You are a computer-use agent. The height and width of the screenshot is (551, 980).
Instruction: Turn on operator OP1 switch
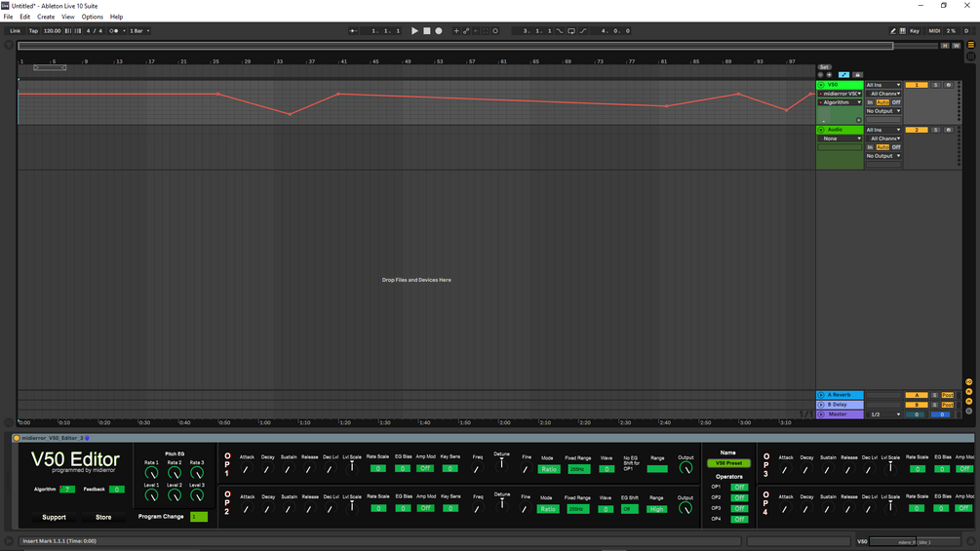739,488
